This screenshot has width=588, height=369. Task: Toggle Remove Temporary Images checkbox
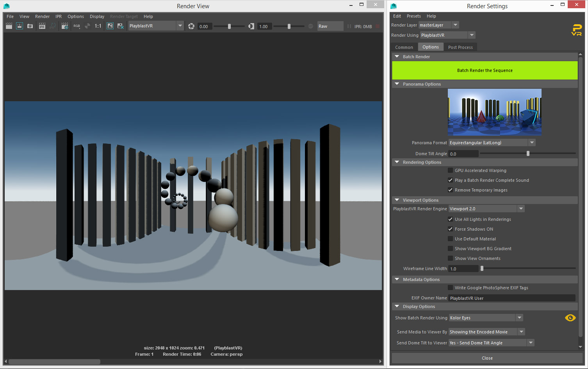451,190
